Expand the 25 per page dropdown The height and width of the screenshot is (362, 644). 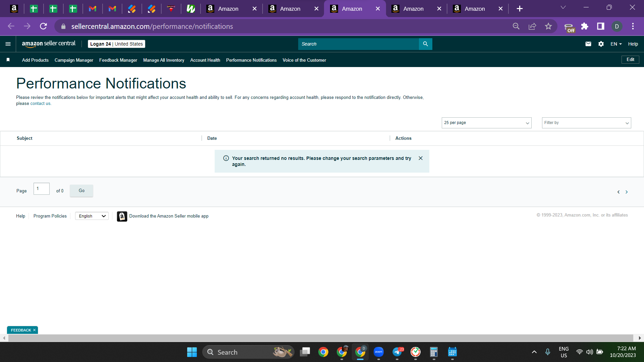point(486,123)
